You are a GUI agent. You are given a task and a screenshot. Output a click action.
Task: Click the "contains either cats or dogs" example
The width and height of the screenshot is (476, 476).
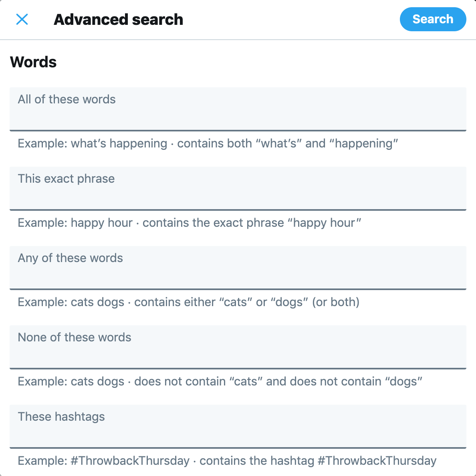click(188, 302)
